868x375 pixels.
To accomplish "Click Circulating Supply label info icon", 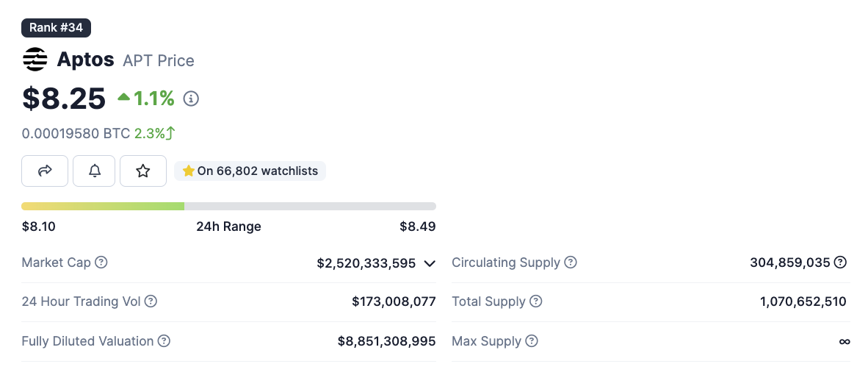I will pos(571,262).
